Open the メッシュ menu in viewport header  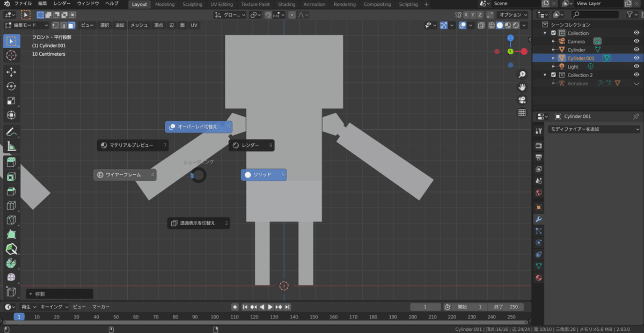[x=139, y=25]
